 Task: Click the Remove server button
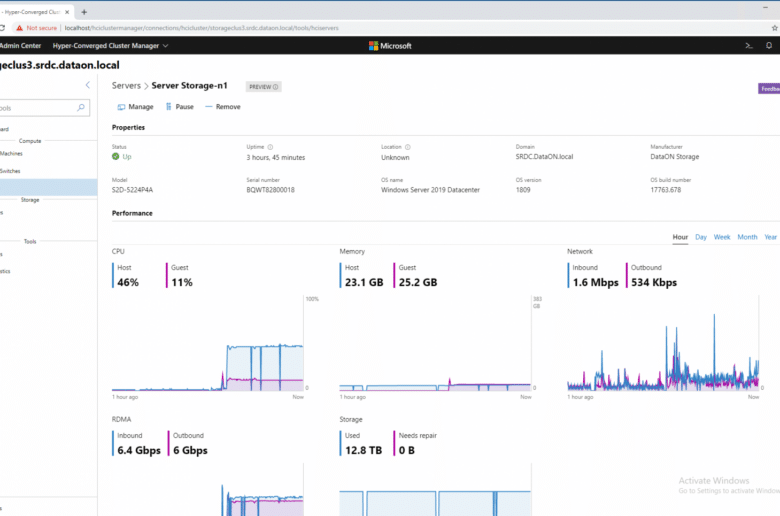223,107
